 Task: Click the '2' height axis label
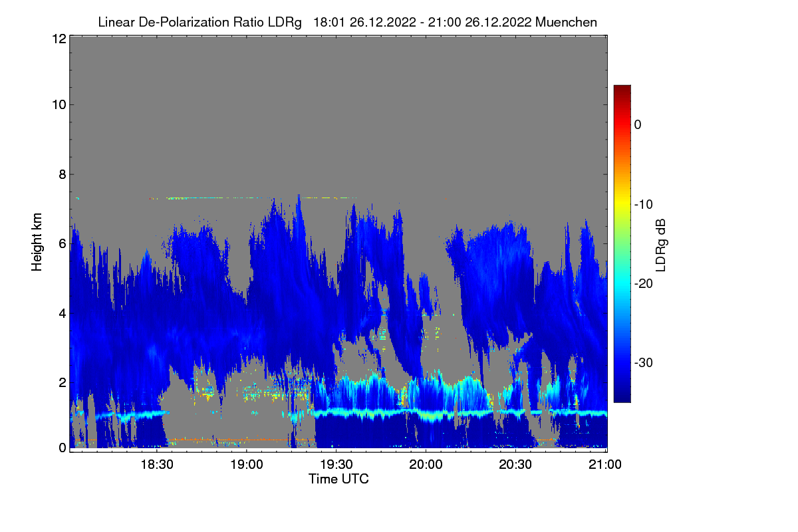click(x=61, y=382)
